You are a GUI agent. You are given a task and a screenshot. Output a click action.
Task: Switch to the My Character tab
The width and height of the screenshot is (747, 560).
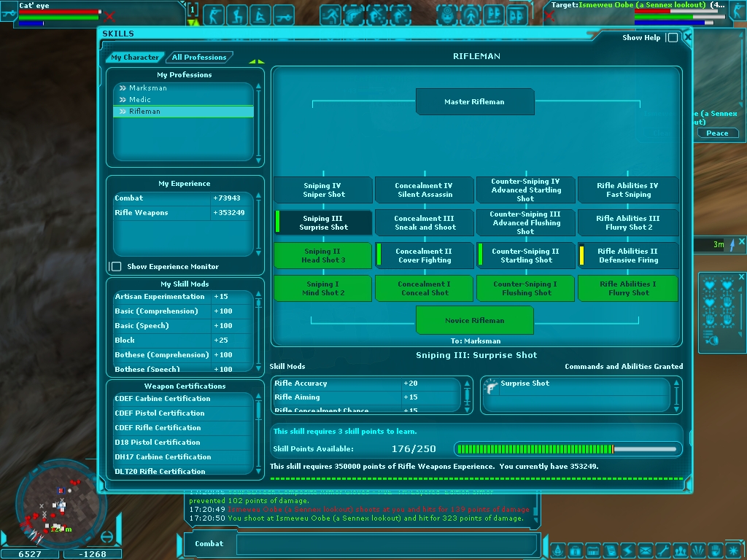[135, 58]
